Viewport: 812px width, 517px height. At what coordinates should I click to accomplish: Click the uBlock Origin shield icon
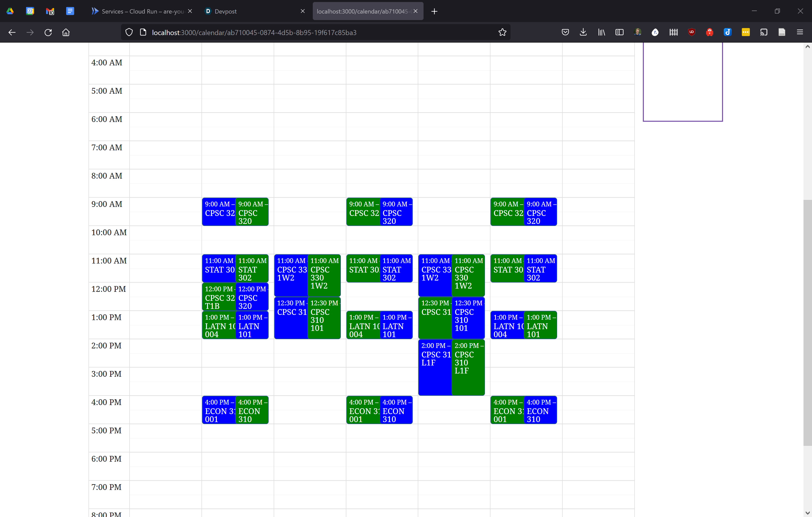(x=691, y=32)
